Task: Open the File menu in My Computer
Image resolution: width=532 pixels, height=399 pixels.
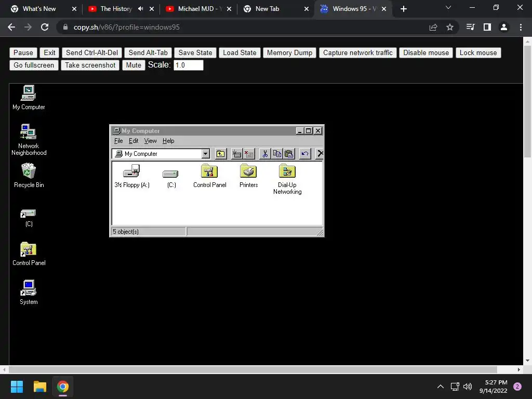Action: click(x=118, y=141)
